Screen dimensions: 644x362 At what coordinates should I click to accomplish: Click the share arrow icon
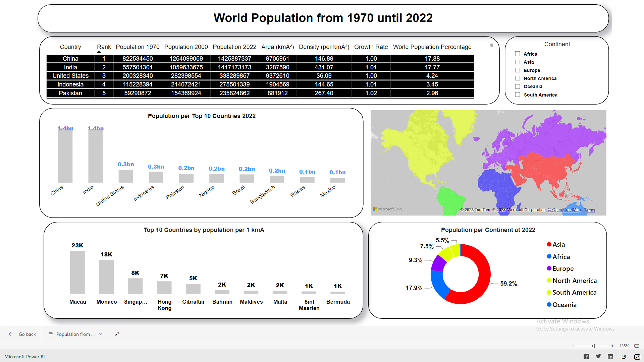(624, 357)
